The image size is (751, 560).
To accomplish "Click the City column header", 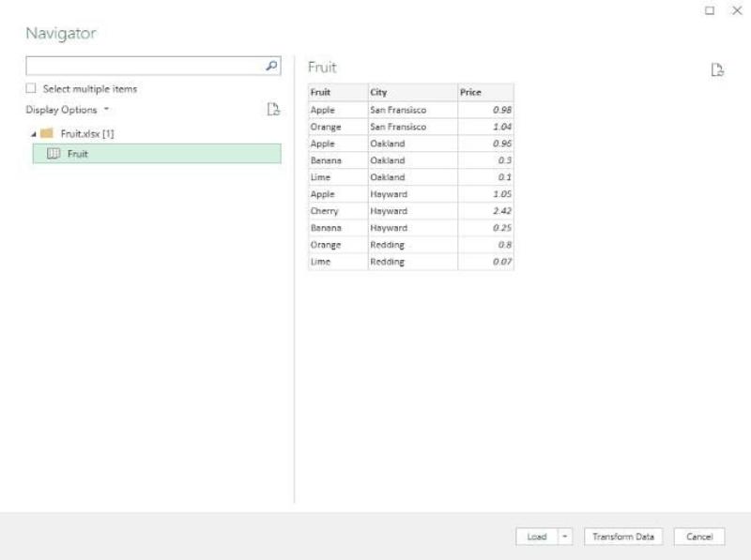I will 411,94.
